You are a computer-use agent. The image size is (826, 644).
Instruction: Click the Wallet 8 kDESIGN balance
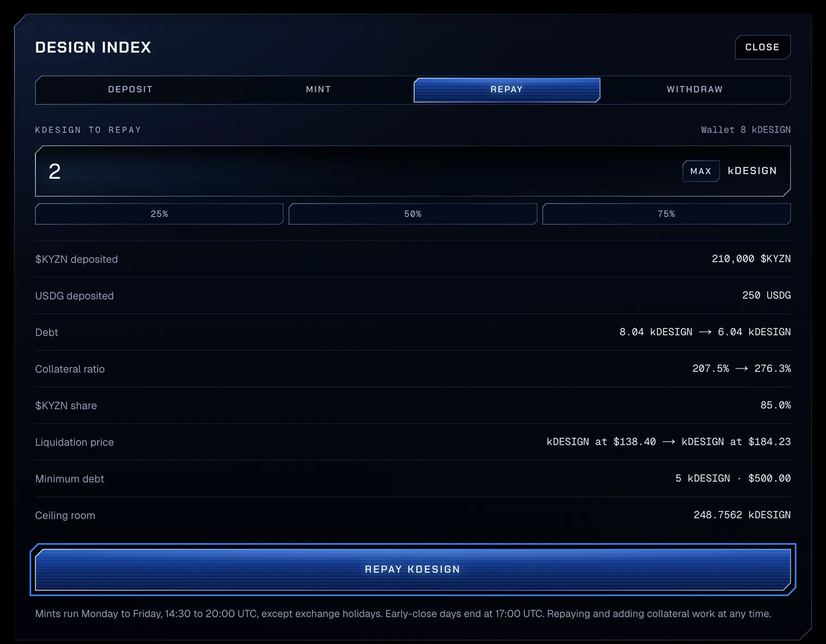[746, 130]
